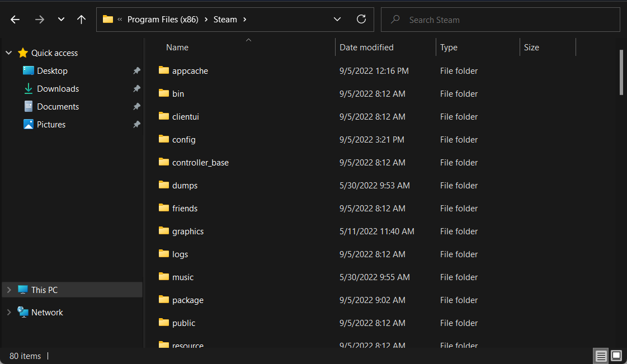This screenshot has height=364, width=627.
Task: Click date 9/5/2022 12:16 PM
Action: point(374,71)
